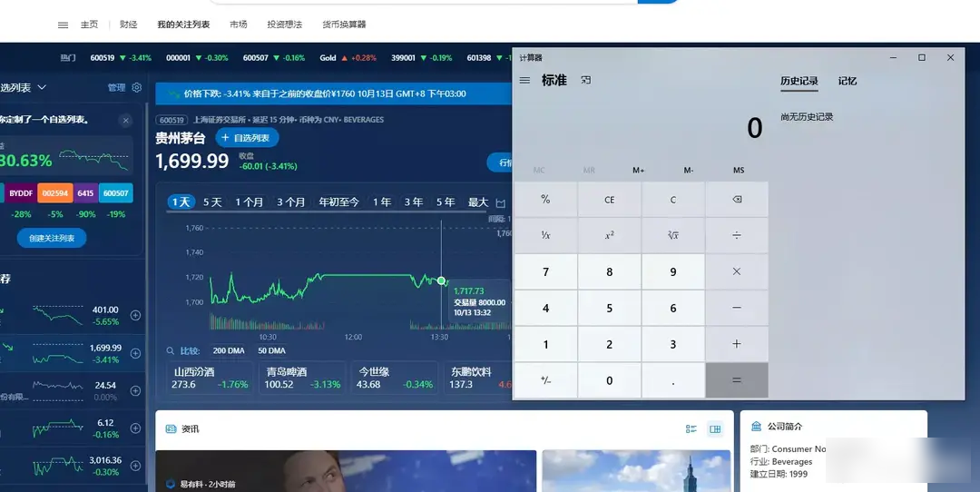Switch calculator to 记忆 tab

pyautogui.click(x=848, y=81)
